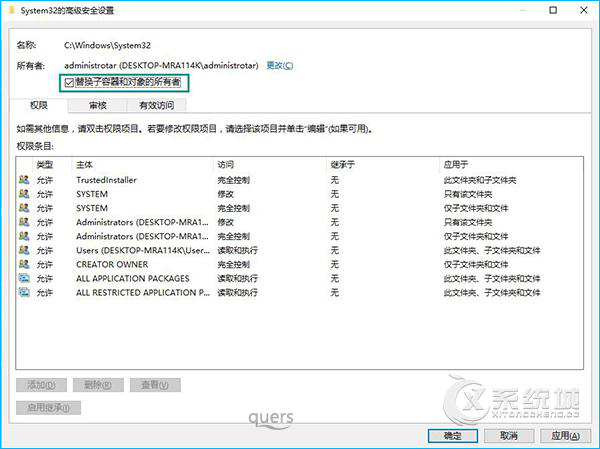Select the CREATOR OWNER entry name

(112, 265)
